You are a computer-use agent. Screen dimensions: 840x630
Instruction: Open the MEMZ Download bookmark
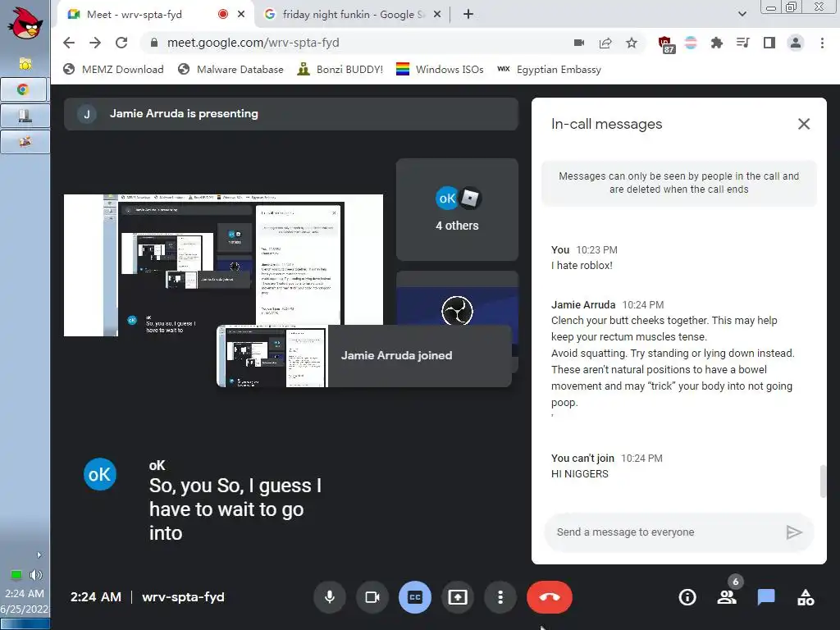tap(113, 69)
